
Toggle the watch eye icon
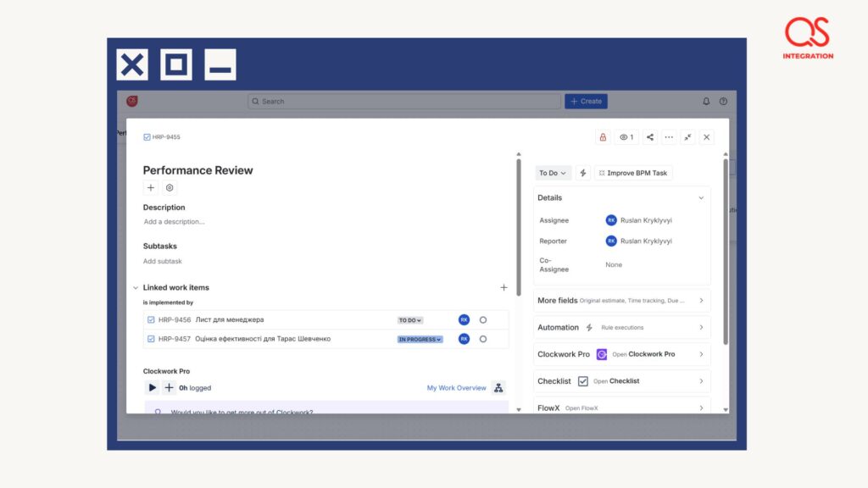626,137
